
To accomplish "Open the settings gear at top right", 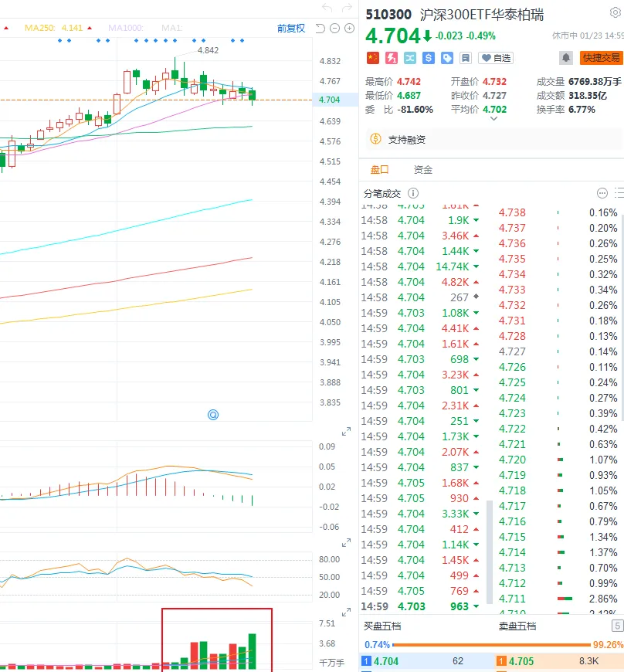I will (x=616, y=13).
